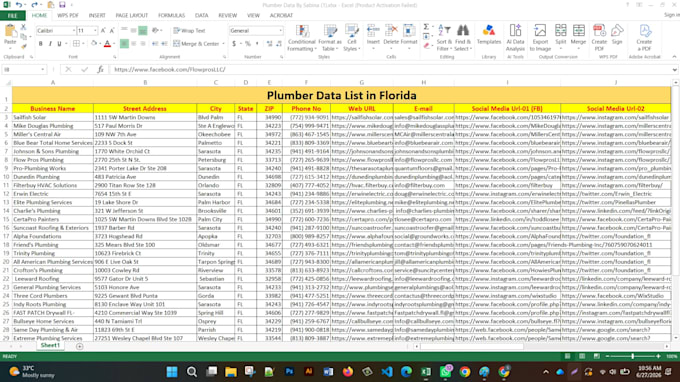Open Alignment dialog launcher arrow
The image size is (680, 382).
pos(225,57)
